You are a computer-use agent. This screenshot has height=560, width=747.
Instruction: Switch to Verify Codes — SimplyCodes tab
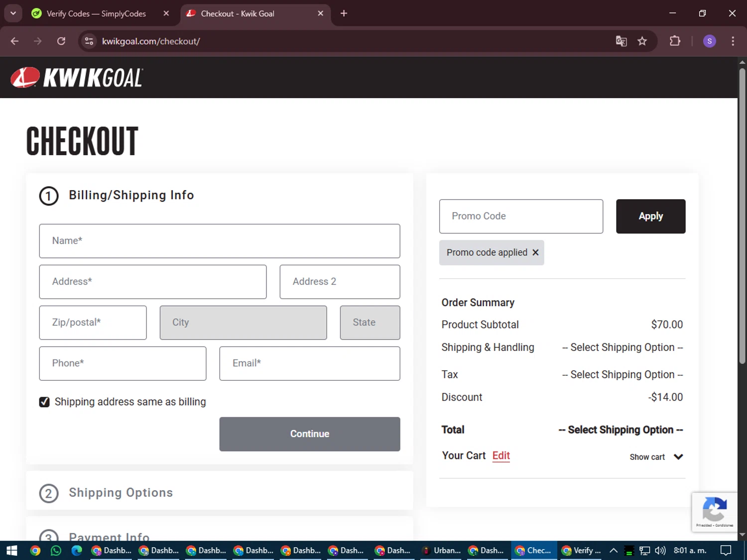click(96, 14)
